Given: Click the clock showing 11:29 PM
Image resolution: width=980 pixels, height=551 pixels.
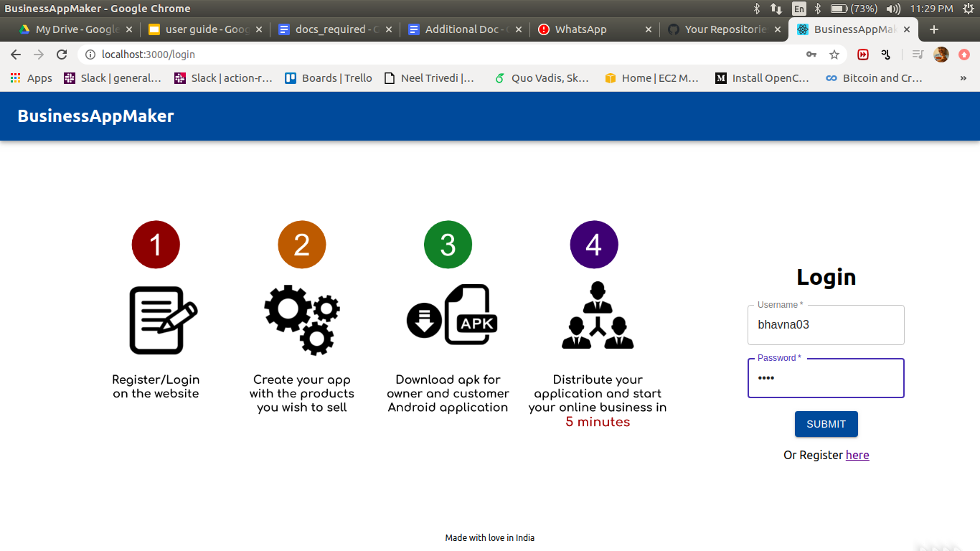Looking at the screenshot, I should [x=931, y=9].
